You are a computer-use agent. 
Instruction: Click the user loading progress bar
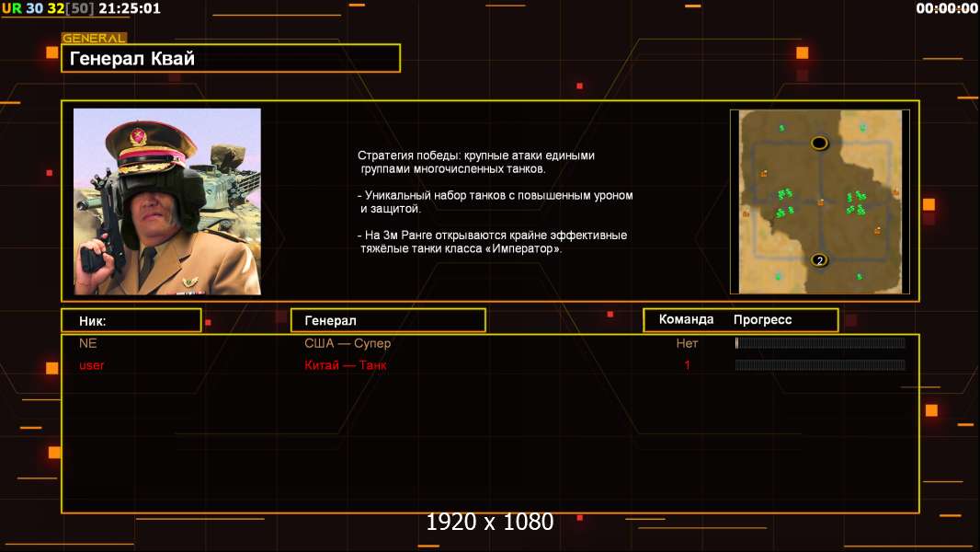(820, 365)
